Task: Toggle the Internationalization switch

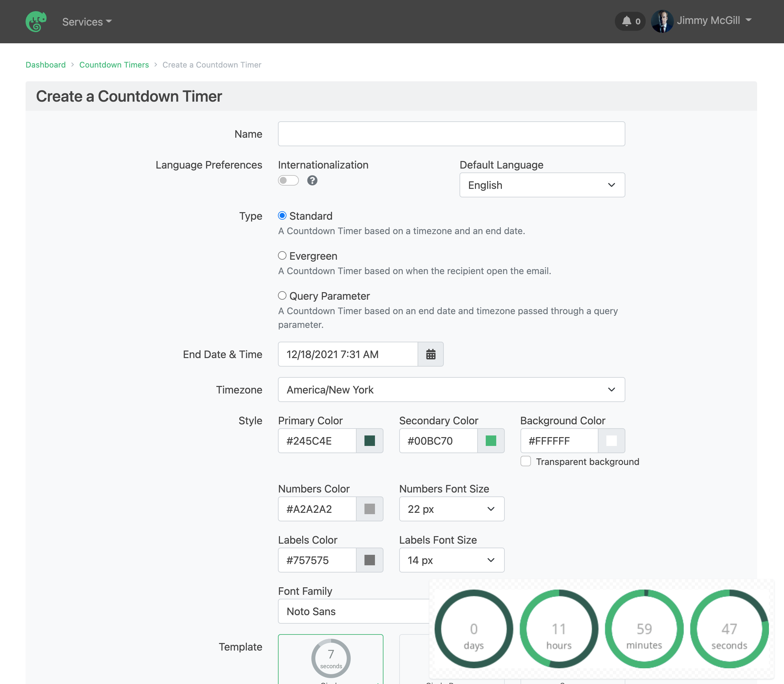Action: pyautogui.click(x=288, y=181)
